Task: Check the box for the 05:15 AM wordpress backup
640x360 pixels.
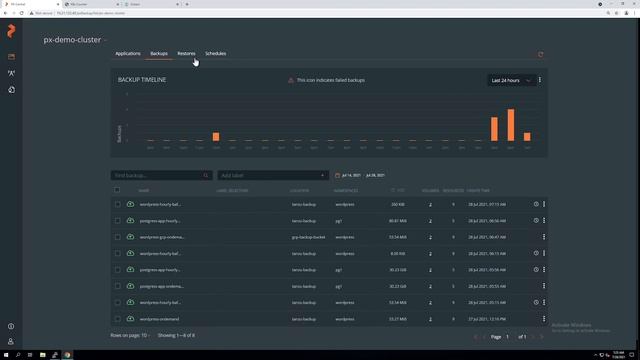Action: coord(118,302)
